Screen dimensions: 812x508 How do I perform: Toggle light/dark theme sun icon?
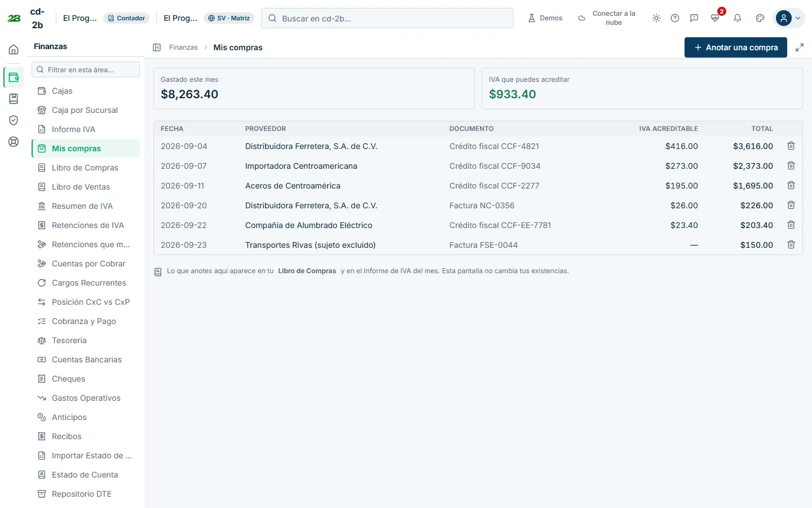click(656, 18)
